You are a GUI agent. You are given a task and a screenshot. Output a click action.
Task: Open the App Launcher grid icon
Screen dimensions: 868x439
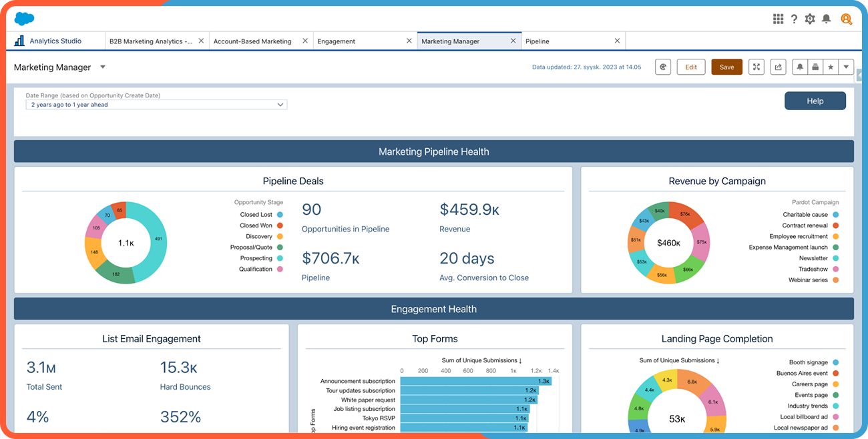(x=778, y=19)
